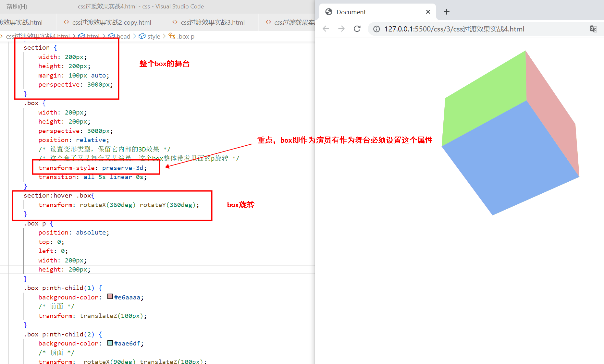The image size is (604, 364).
Task: Open the 帮助(H) help menu
Action: click(17, 6)
